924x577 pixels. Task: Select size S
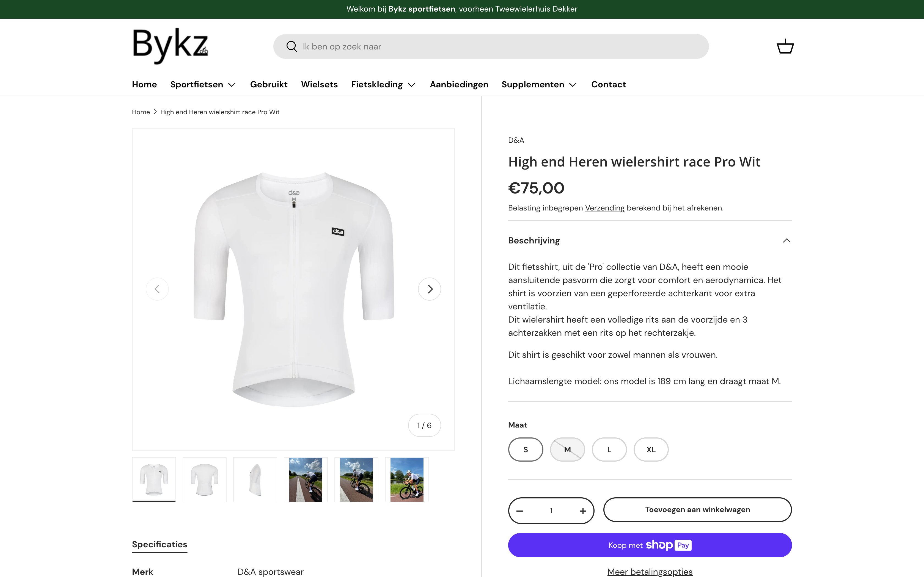(525, 449)
